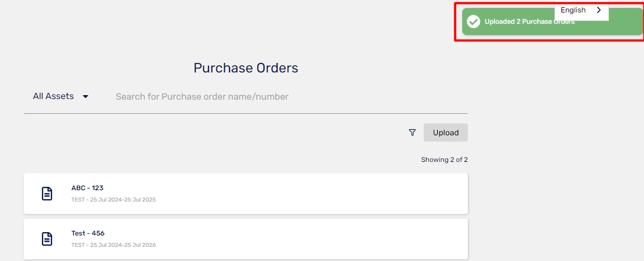
Task: Open the filter funnel icon
Action: (412, 132)
